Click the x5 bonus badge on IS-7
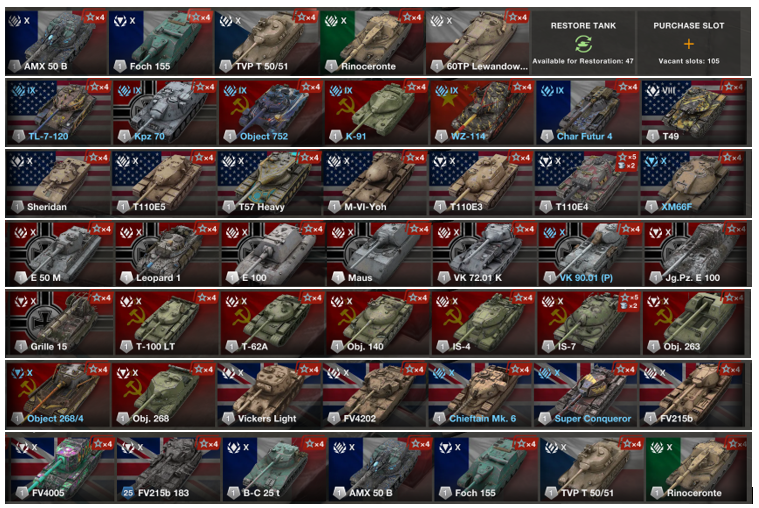759x508 pixels. click(629, 297)
